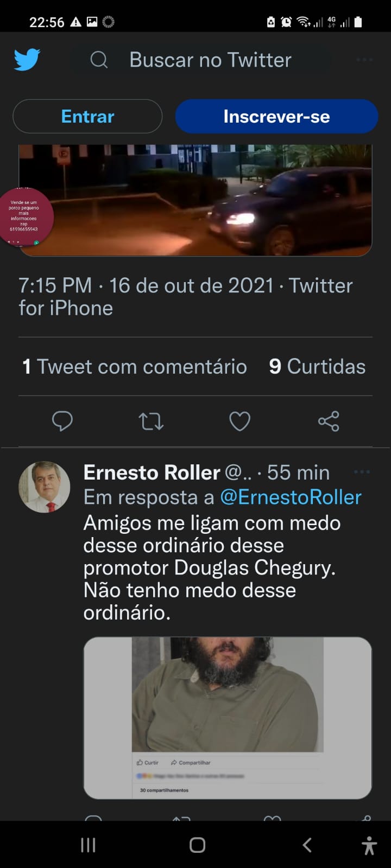
Task: Click the Buscar no Twitter search field
Action: [x=210, y=60]
